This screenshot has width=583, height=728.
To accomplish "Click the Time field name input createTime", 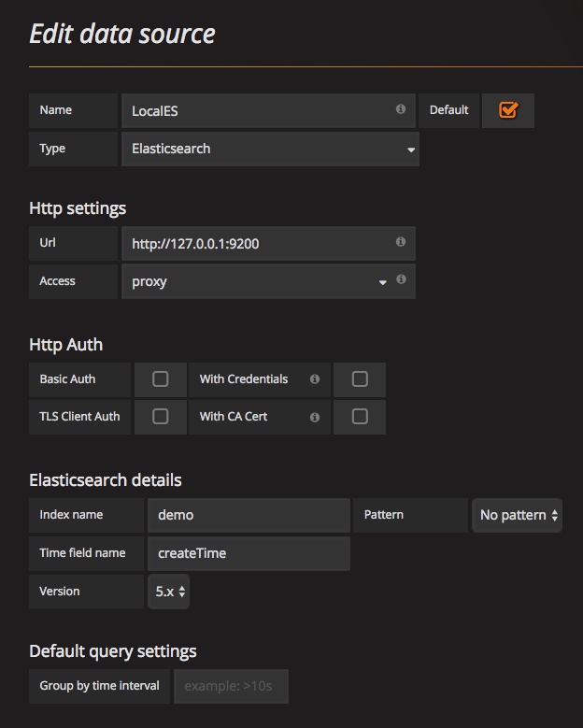I will click(x=249, y=553).
